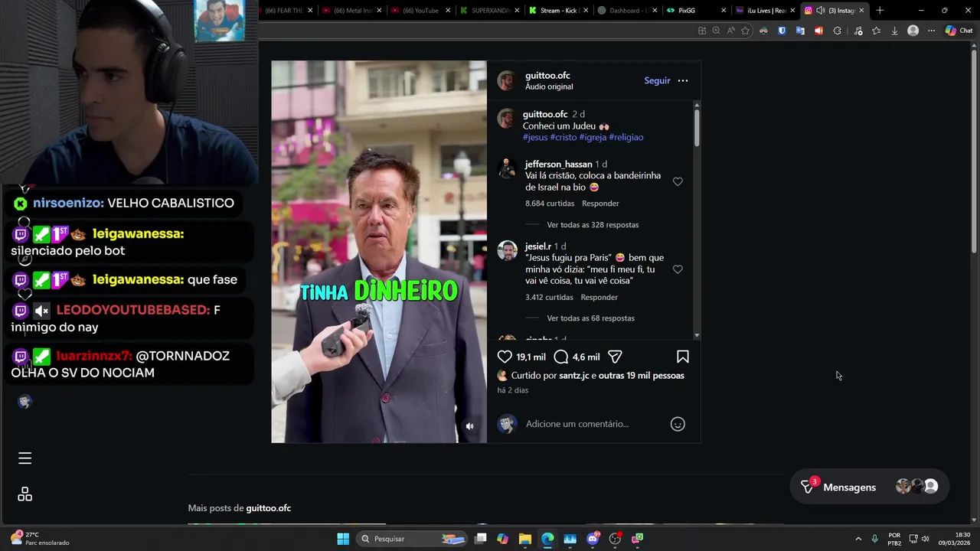Open Copilot Chat sidebar button

tap(959, 31)
